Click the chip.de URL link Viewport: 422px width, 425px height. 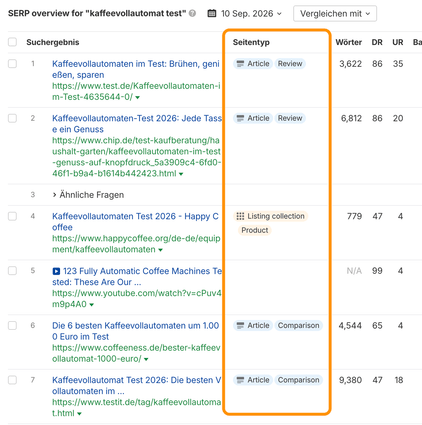(x=136, y=157)
